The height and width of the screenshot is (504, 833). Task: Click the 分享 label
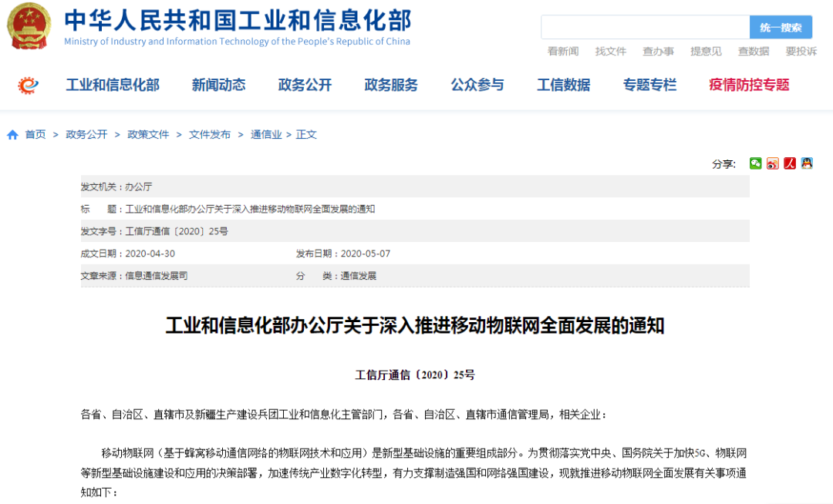click(x=724, y=164)
